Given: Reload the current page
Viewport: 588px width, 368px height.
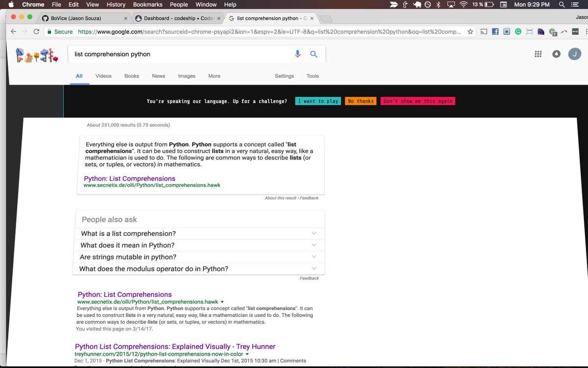Looking at the screenshot, I should (36, 31).
